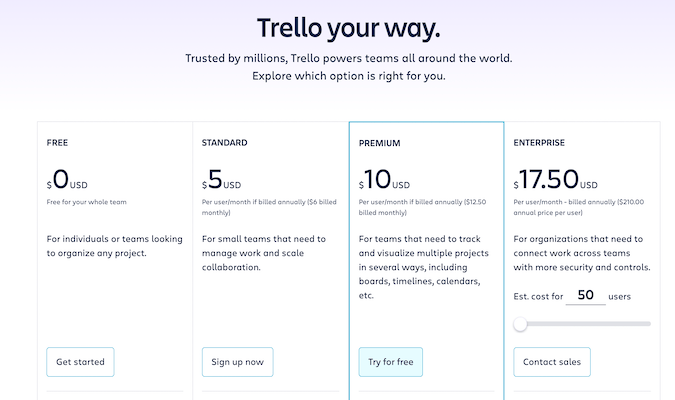Click the "Free for your whole team" text
The height and width of the screenshot is (400, 675).
pyautogui.click(x=87, y=202)
